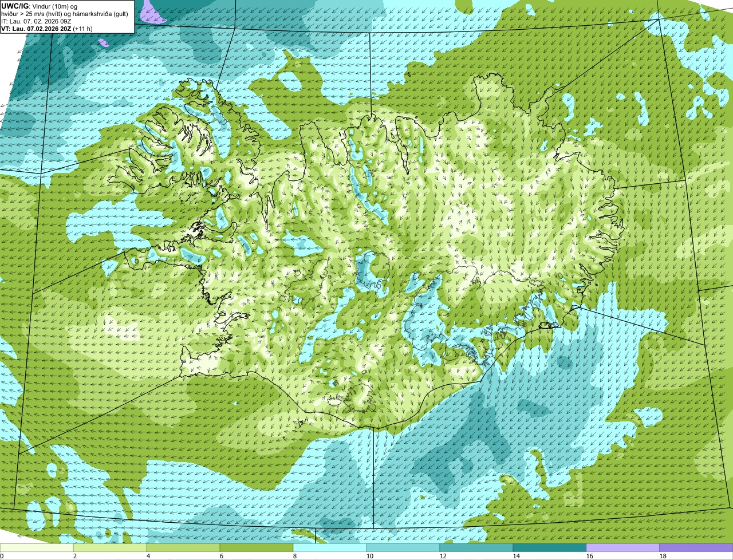Select the 8–10 m/s light cyan band

click(x=330, y=548)
